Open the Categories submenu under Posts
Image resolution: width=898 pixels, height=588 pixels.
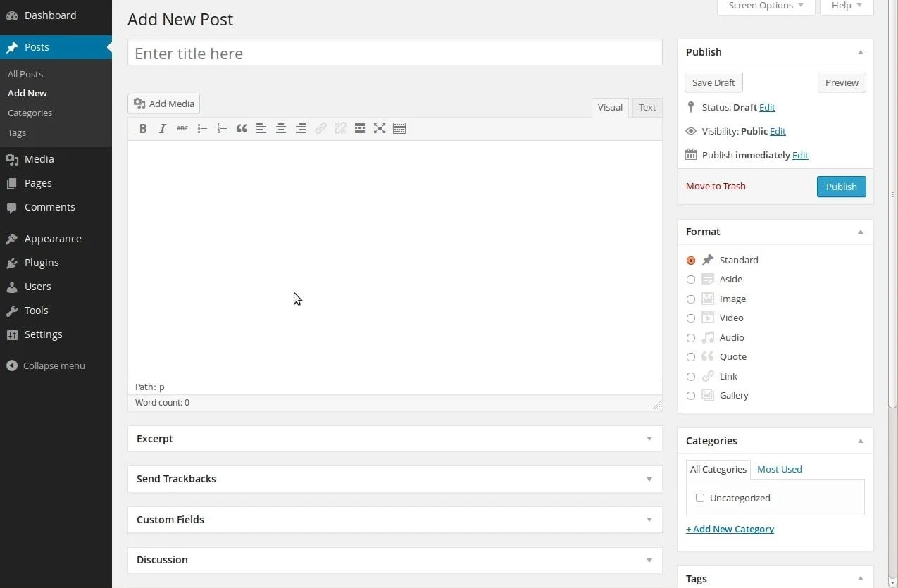[30, 113]
